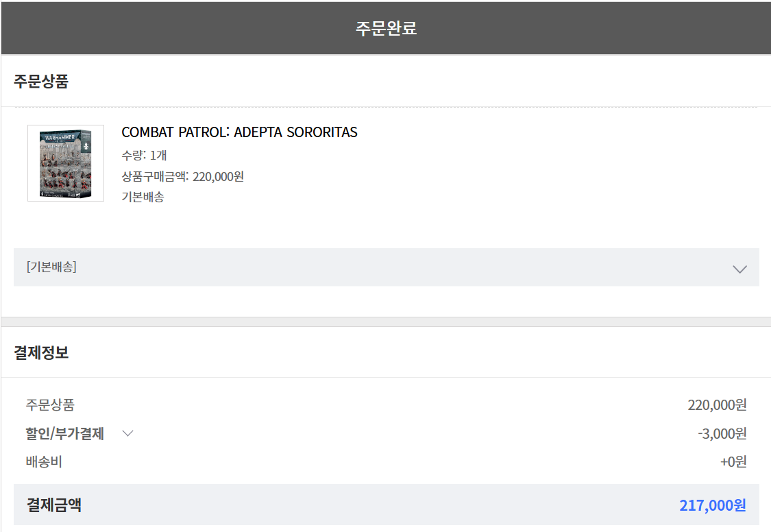The image size is (771, 532).
Task: Click the 상품구매금액: 220,000원 line
Action: click(x=182, y=177)
